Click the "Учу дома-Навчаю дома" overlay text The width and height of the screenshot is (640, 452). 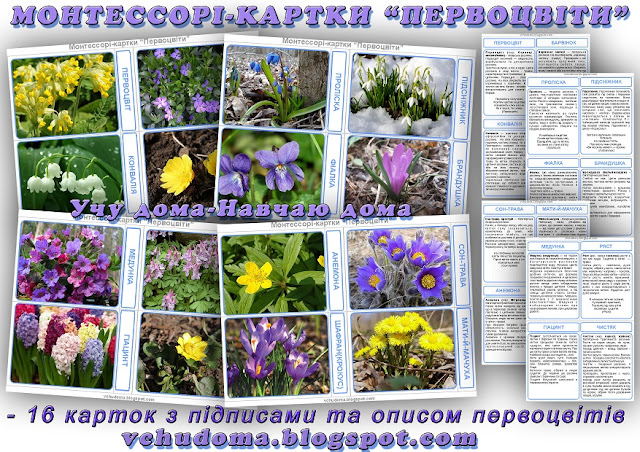(241, 209)
